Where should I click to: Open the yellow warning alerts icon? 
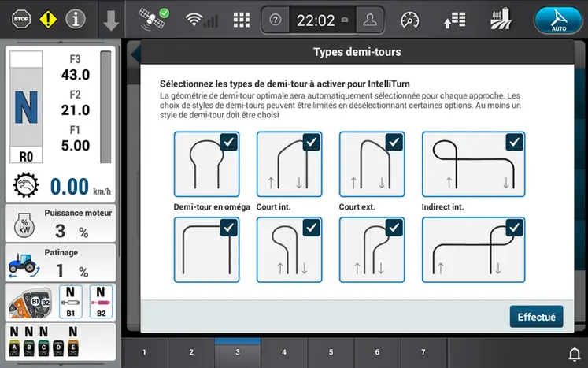pos(48,19)
